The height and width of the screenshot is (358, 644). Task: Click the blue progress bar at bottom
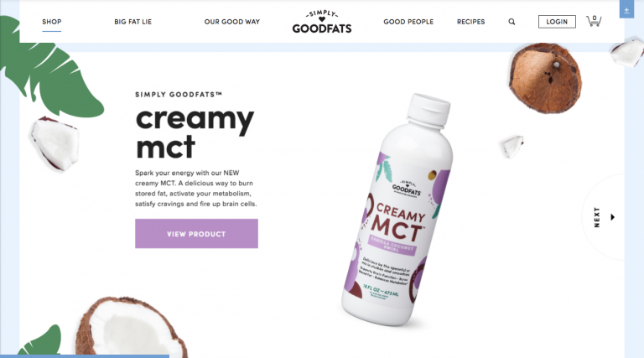click(x=85, y=356)
